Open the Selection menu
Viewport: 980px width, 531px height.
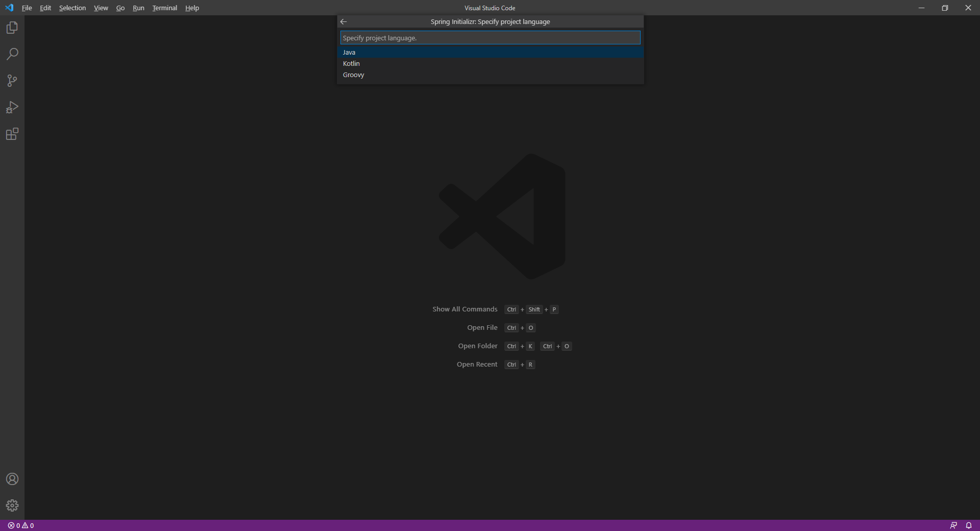click(x=72, y=8)
